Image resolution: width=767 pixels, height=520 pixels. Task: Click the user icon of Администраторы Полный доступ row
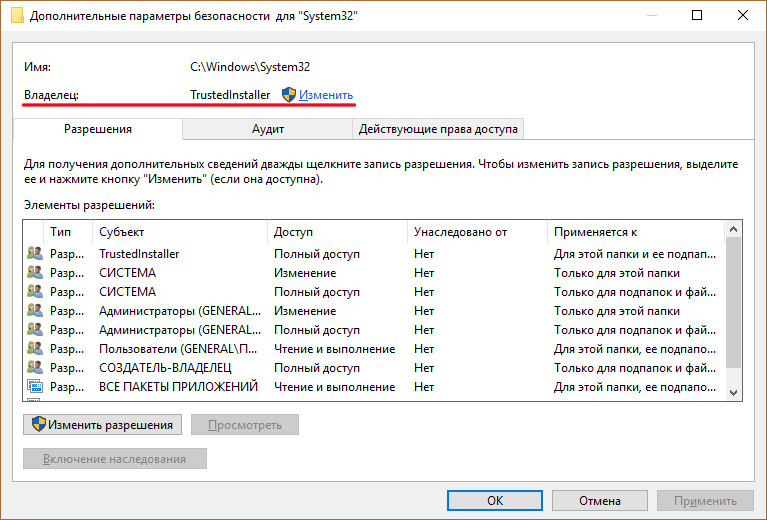click(35, 330)
